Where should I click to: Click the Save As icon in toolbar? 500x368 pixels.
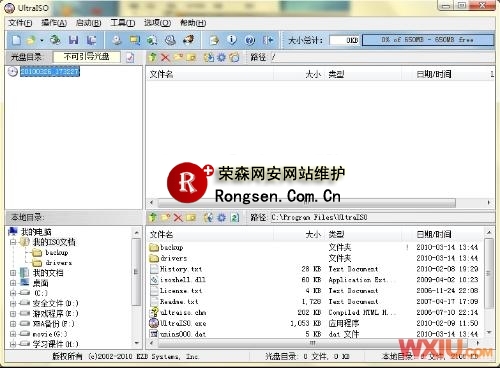(x=91, y=40)
